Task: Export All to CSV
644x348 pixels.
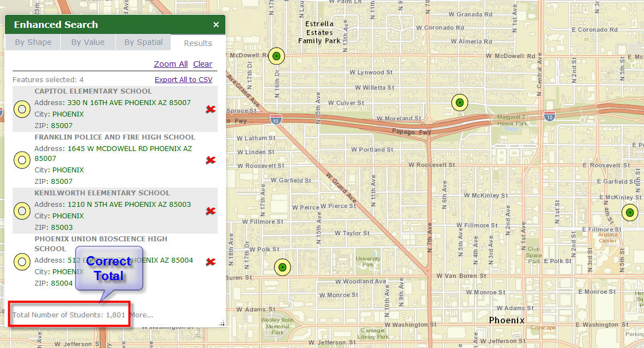Action: [183, 80]
